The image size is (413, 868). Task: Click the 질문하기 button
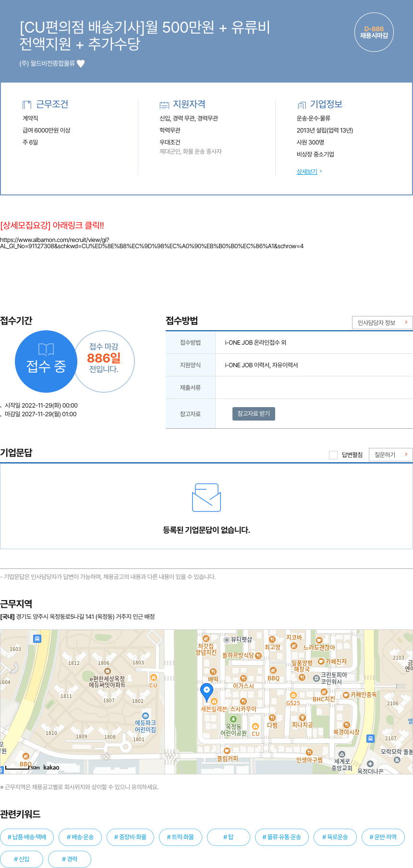(390, 455)
